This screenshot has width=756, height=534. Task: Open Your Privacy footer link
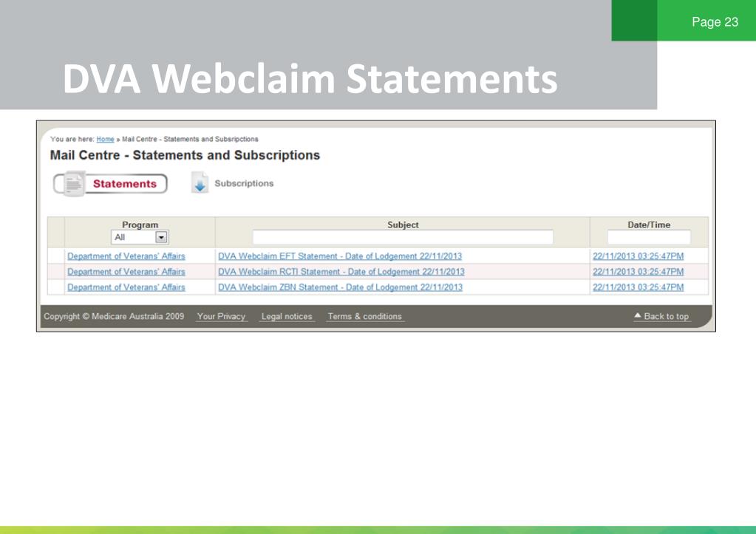point(221,317)
